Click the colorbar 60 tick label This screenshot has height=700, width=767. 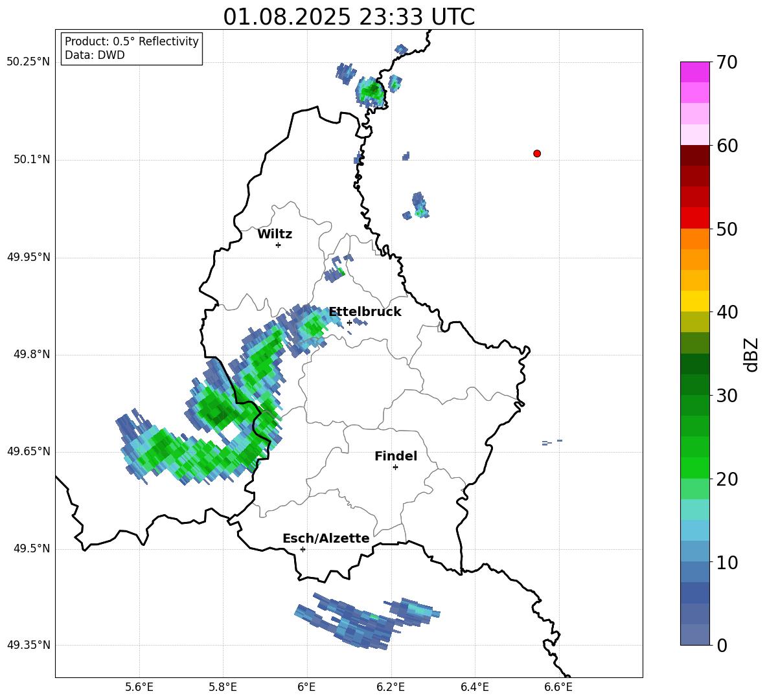point(727,146)
